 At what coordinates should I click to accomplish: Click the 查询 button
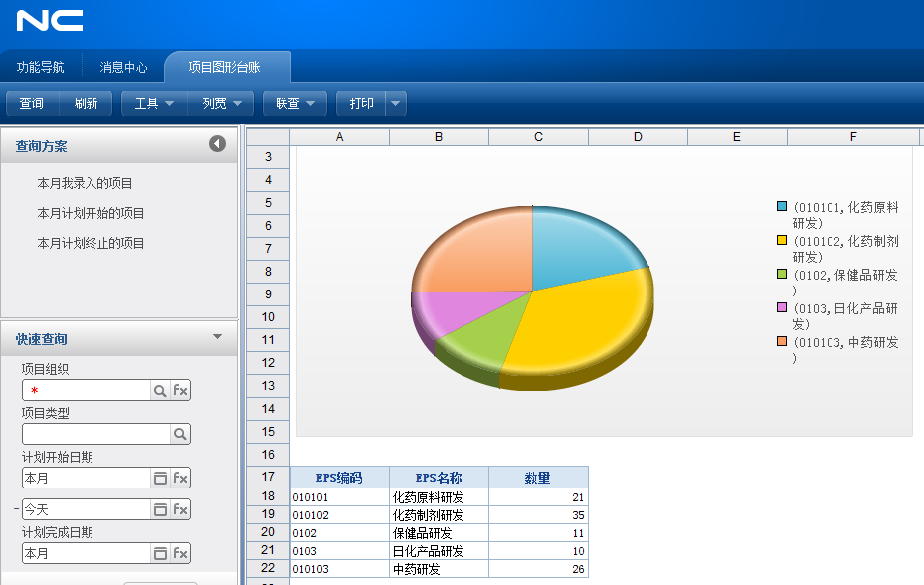point(32,103)
